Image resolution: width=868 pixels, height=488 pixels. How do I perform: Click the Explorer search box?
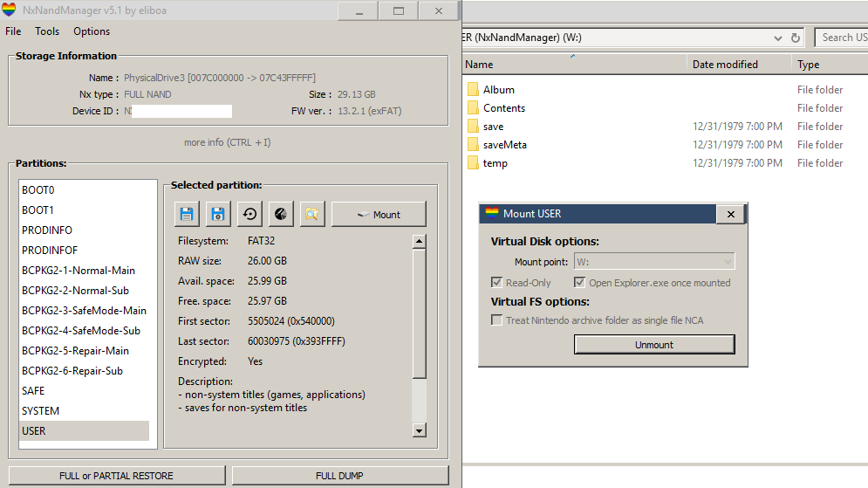[842, 38]
